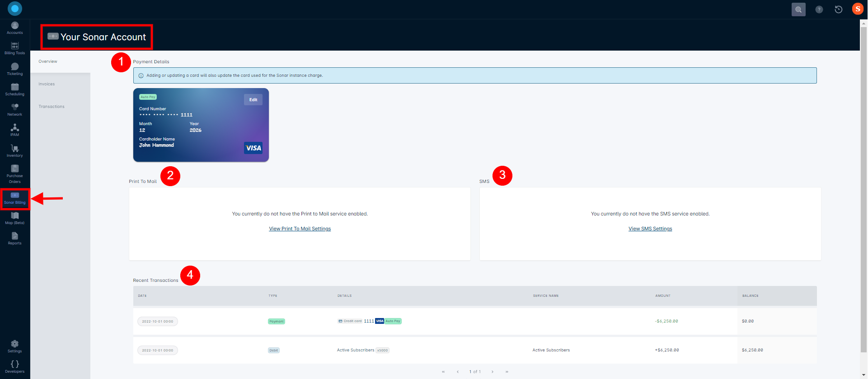The image size is (868, 379).
Task: Go to last page of transactions
Action: pyautogui.click(x=507, y=372)
